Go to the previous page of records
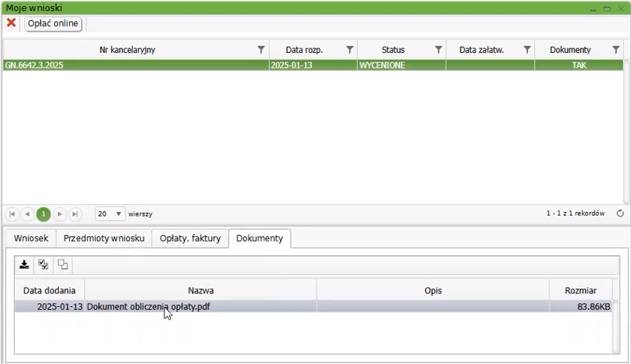631x364 pixels. pyautogui.click(x=28, y=214)
